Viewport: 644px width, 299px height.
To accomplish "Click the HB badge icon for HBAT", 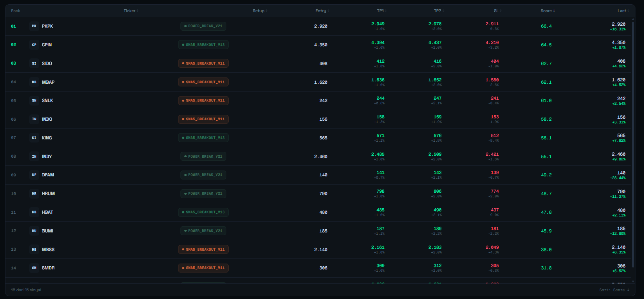I will point(34,212).
